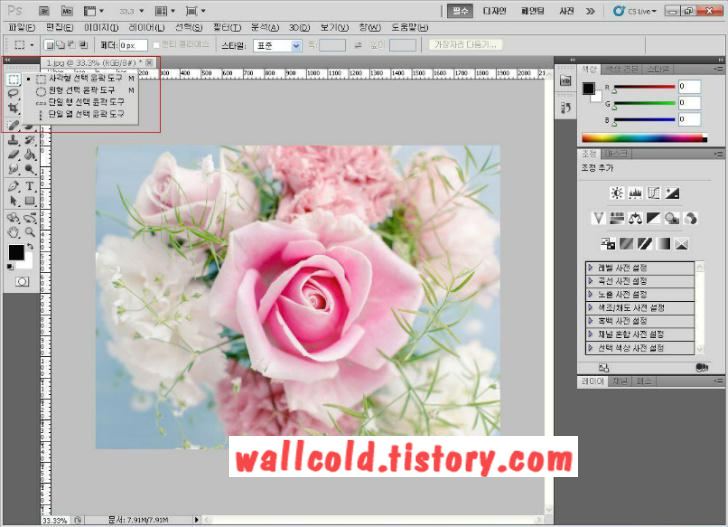Expand the Curves presets entry
This screenshot has width=728, height=527.
point(640,281)
